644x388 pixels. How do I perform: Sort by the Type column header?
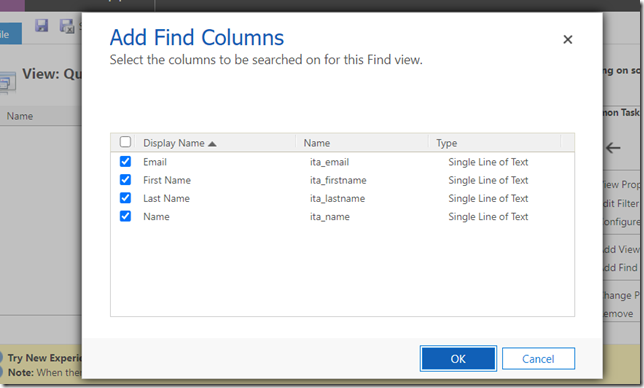(x=446, y=143)
